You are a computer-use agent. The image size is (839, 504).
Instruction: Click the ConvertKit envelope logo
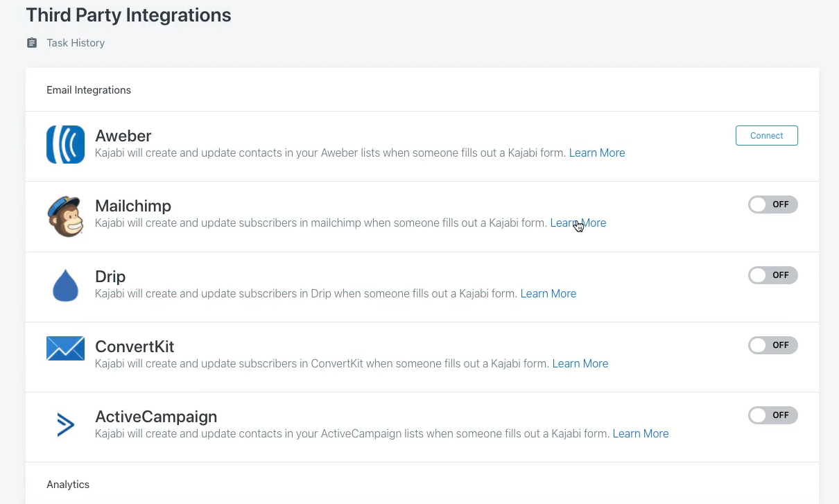pyautogui.click(x=65, y=349)
